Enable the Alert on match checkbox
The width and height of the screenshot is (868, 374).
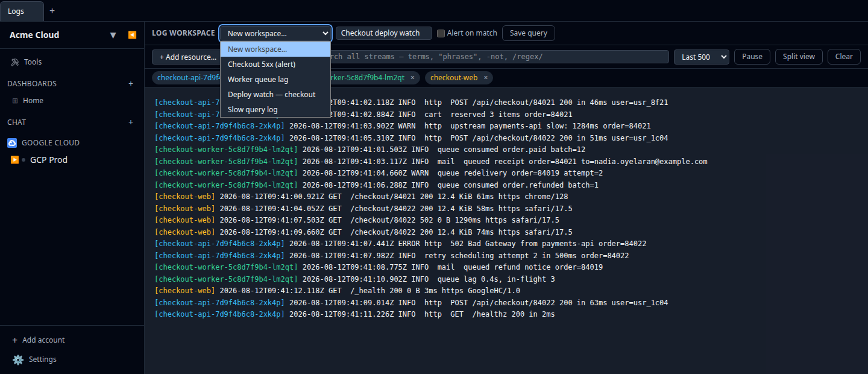[x=441, y=33]
